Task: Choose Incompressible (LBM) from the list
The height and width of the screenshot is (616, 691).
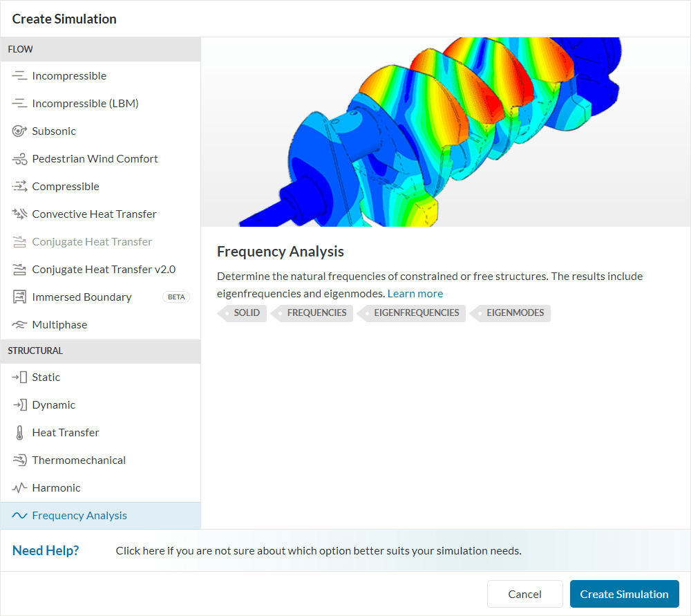Action: point(85,104)
